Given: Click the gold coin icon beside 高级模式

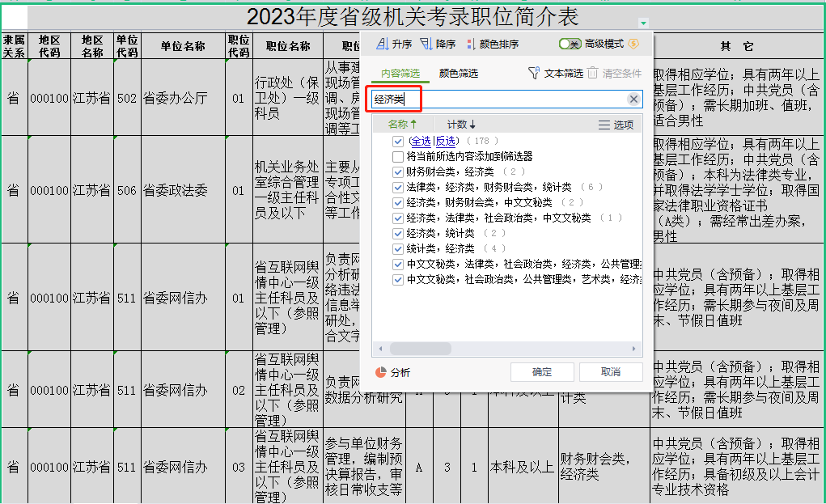Looking at the screenshot, I should 633,44.
